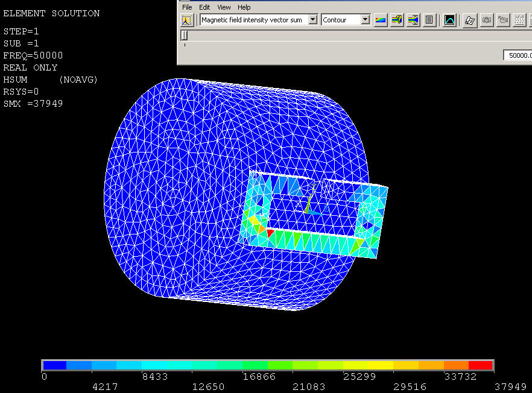Open the Edit menu
532x393 pixels.
205,7
